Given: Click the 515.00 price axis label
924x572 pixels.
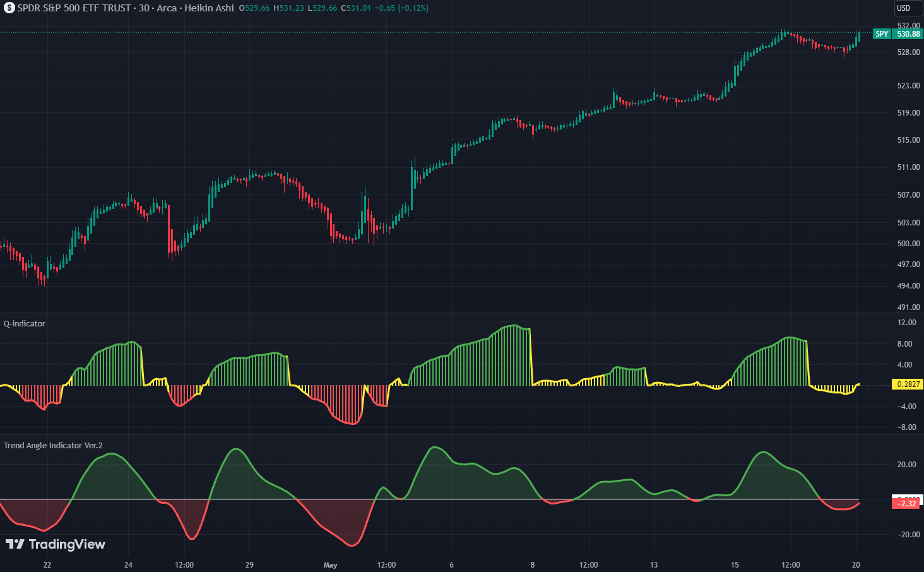Looking at the screenshot, I should [908, 140].
